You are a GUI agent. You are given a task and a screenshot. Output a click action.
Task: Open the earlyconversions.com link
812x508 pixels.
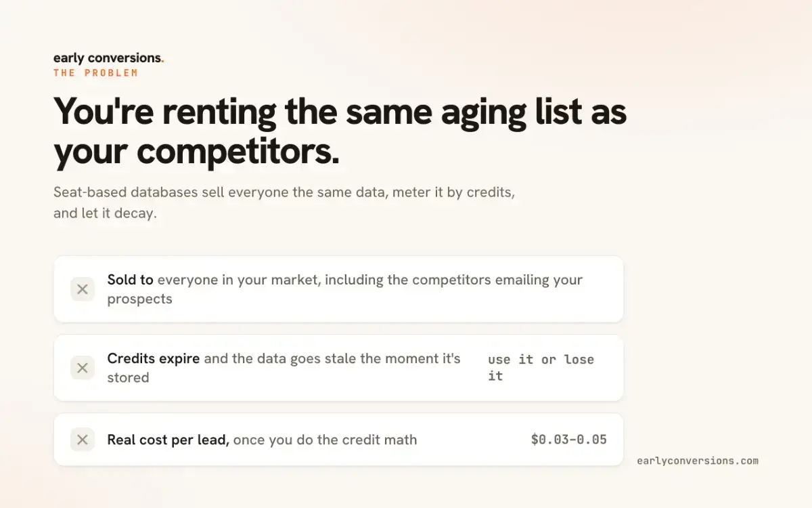(x=698, y=461)
